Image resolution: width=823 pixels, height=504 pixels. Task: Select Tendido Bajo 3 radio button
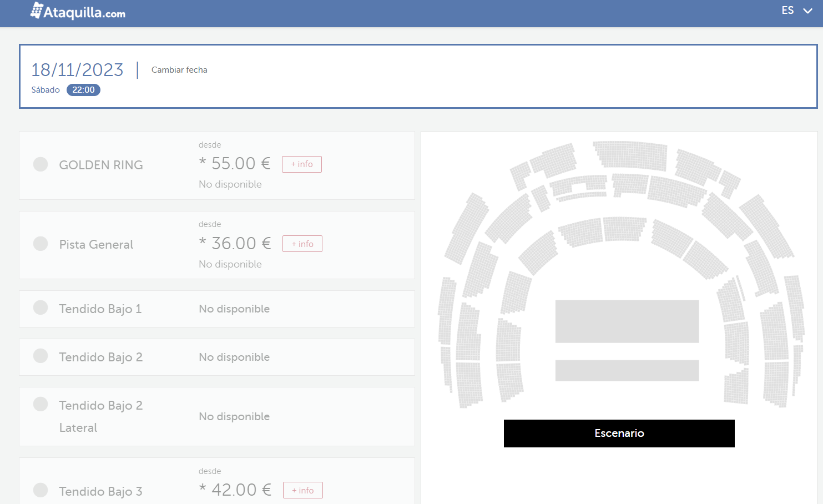tap(41, 490)
